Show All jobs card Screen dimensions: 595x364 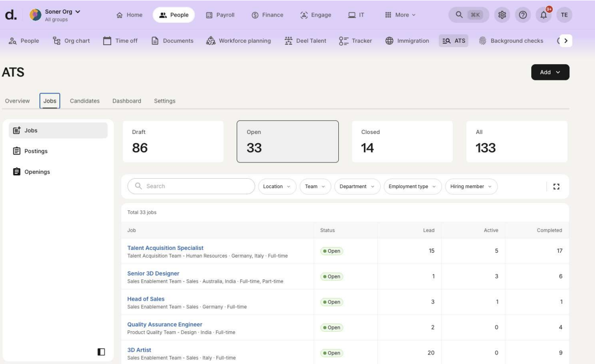[517, 142]
